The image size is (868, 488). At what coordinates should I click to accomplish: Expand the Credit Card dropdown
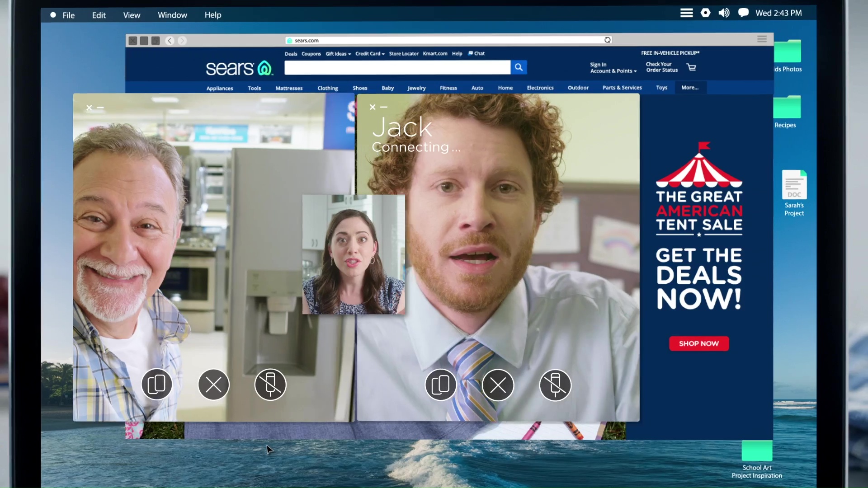click(370, 54)
